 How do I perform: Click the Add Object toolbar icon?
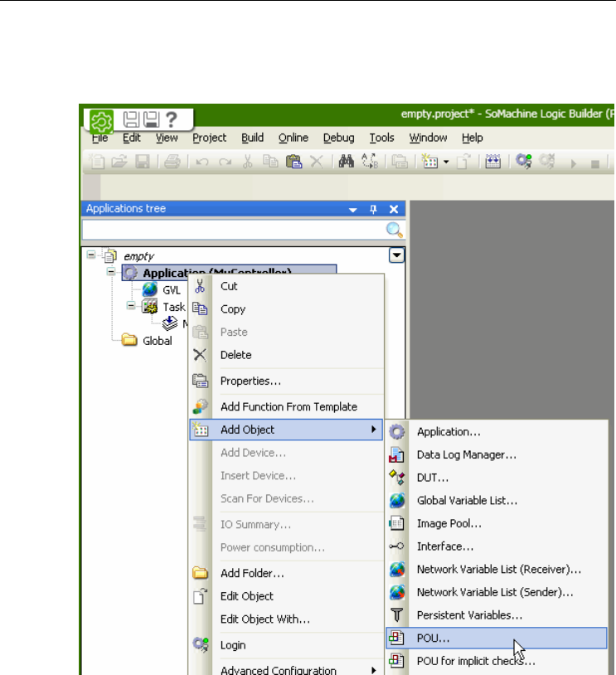pyautogui.click(x=429, y=162)
